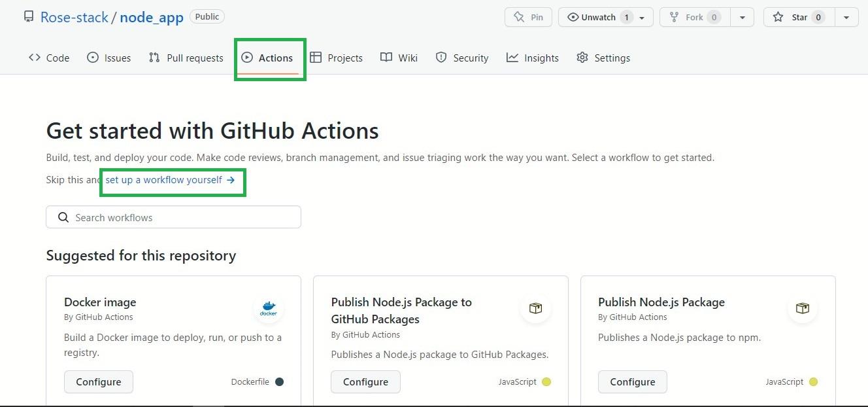The height and width of the screenshot is (407, 868).
Task: Click the Docker whale logo icon
Action: 268,308
